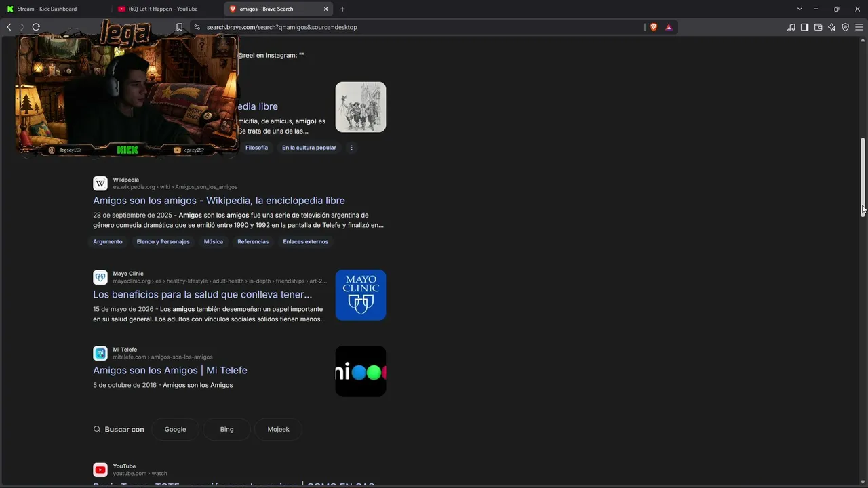
Task: Close the amigos Brave Search tab
Action: 326,9
